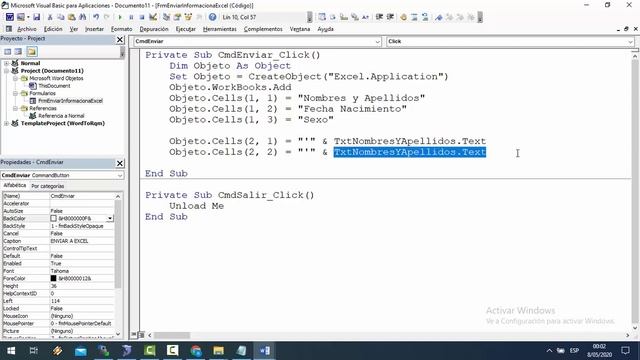
Task: Open the Properties Window toolbar icon
Action: [177, 17]
